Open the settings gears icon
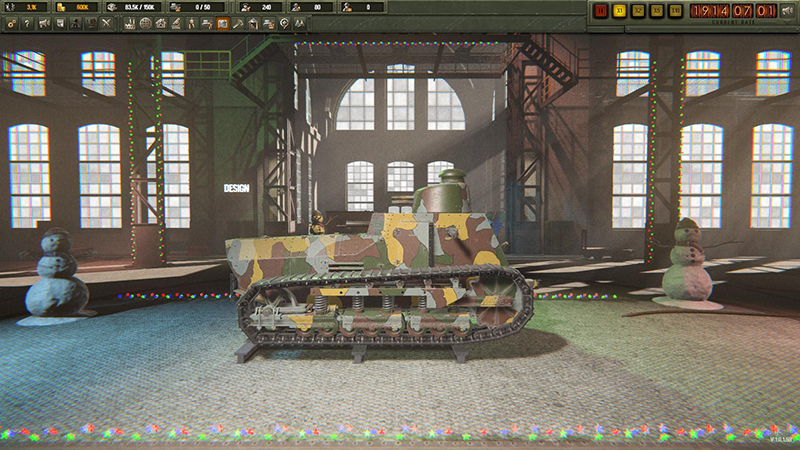The width and height of the screenshot is (800, 450). (x=11, y=23)
